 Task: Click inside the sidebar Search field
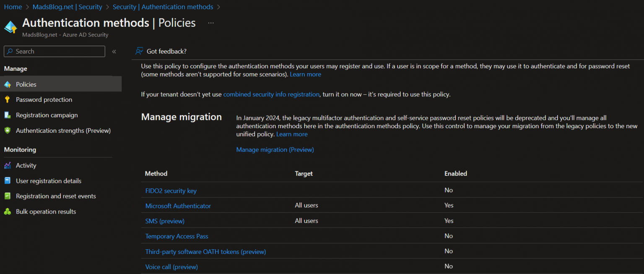(54, 51)
